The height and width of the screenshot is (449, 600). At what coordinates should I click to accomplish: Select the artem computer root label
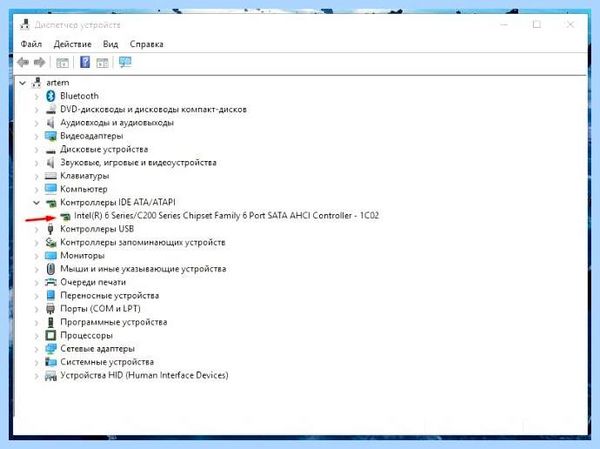coord(58,83)
